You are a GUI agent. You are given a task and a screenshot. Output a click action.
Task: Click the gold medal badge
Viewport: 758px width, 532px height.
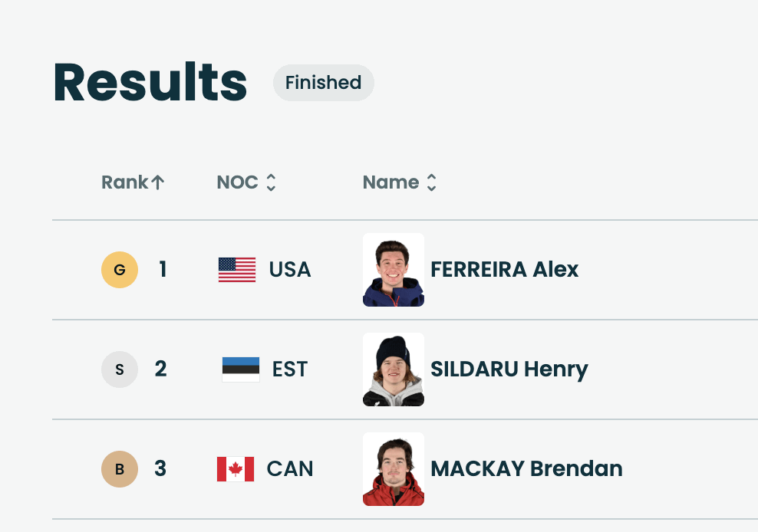[x=119, y=270]
